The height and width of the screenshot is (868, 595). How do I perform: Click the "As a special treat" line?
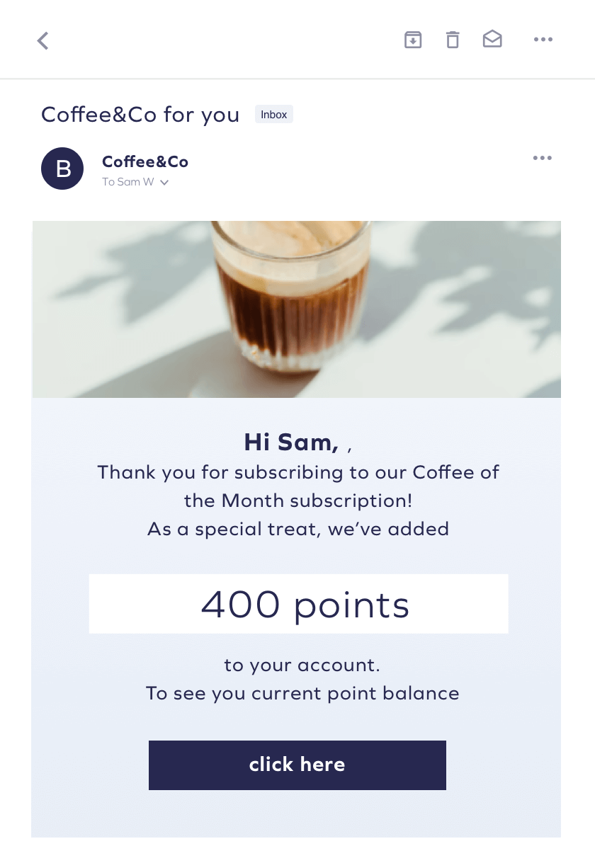(298, 529)
